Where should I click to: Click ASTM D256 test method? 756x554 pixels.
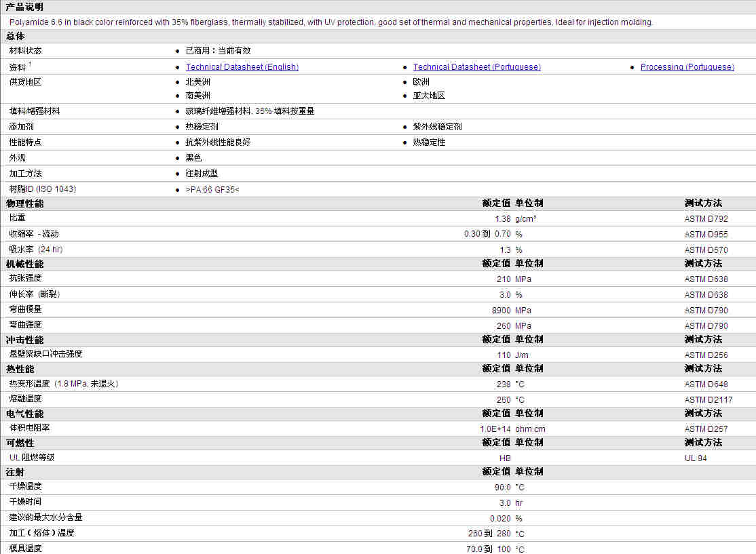[706, 355]
